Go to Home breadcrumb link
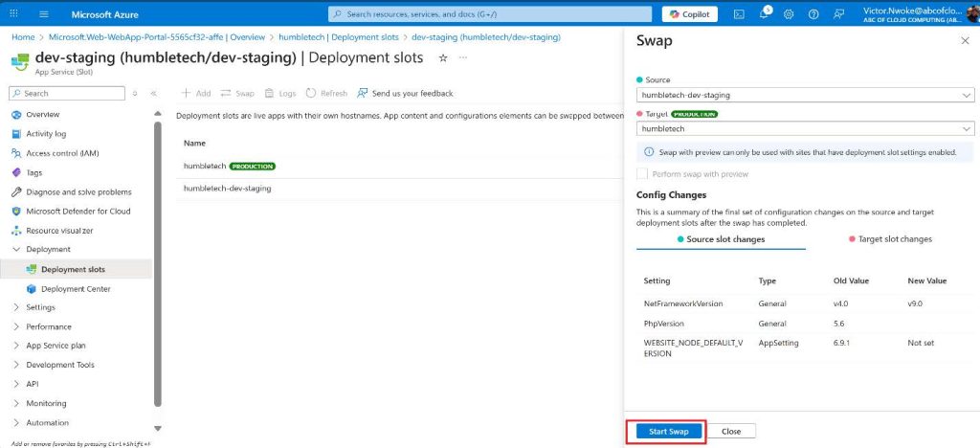This screenshot has height=448, width=980. point(23,37)
